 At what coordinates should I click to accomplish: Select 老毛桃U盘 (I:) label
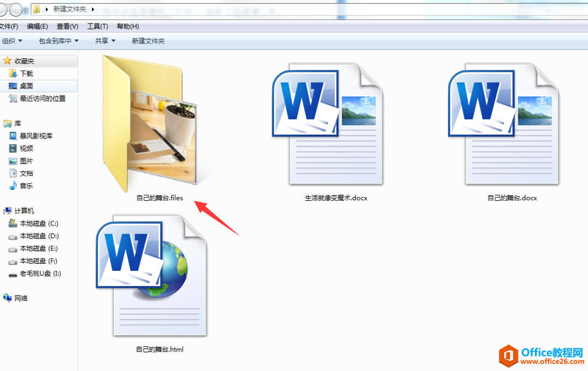point(40,274)
